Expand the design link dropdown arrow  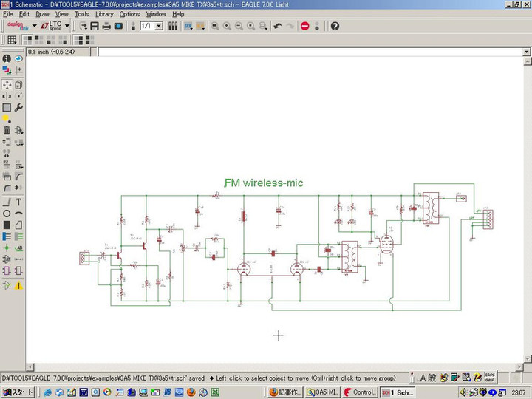pos(34,26)
